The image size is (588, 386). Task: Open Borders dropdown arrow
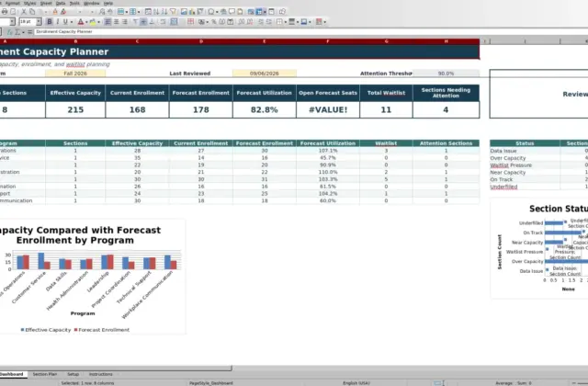(x=286, y=22)
